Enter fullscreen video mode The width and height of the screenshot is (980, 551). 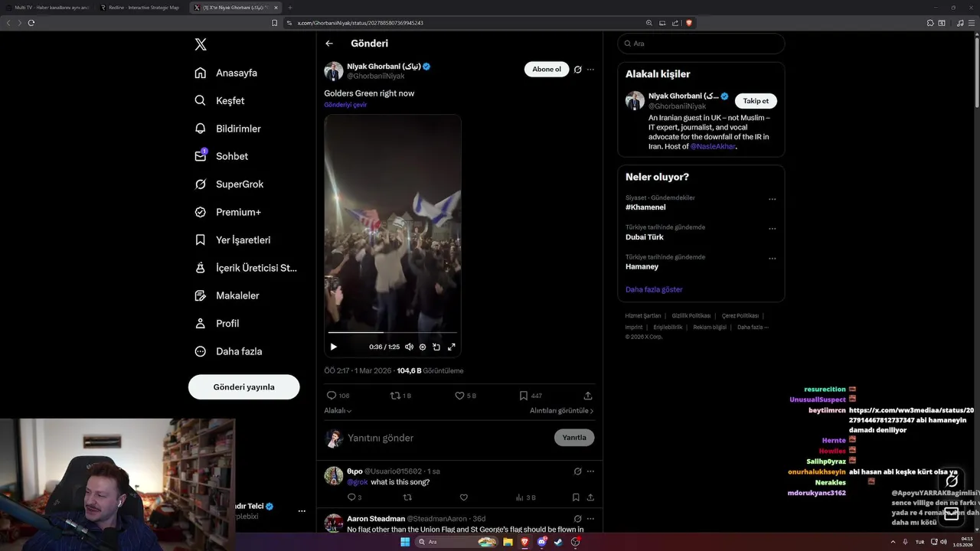(x=452, y=347)
